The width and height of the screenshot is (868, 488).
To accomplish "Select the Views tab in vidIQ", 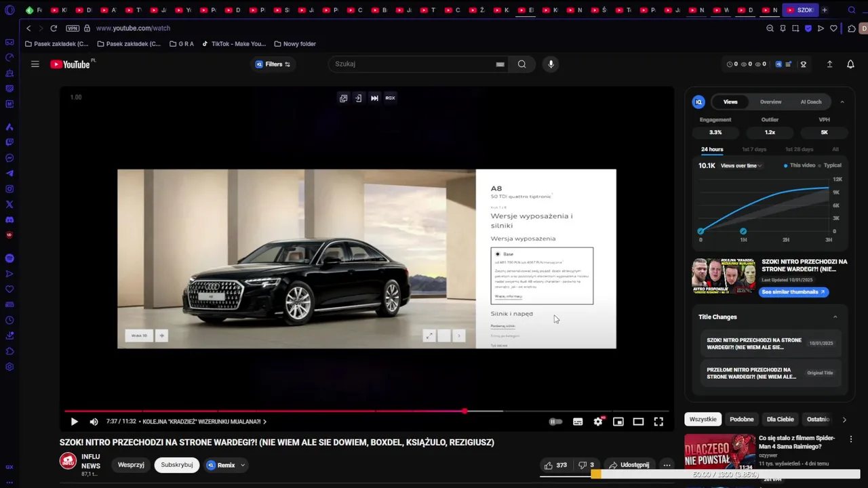I will pos(730,102).
